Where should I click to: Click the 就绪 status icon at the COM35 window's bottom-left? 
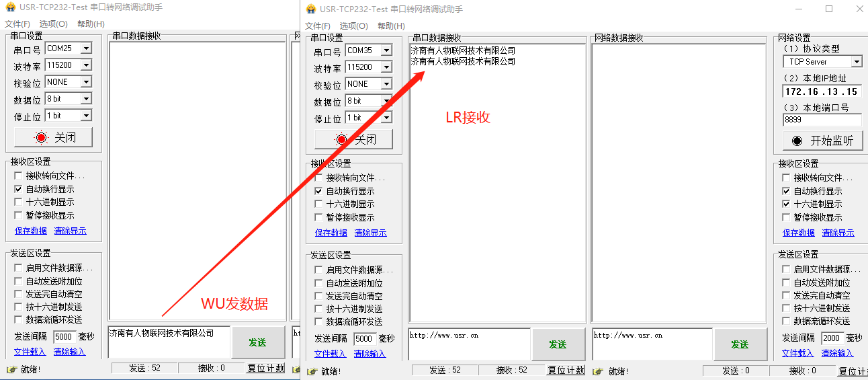pyautogui.click(x=312, y=371)
